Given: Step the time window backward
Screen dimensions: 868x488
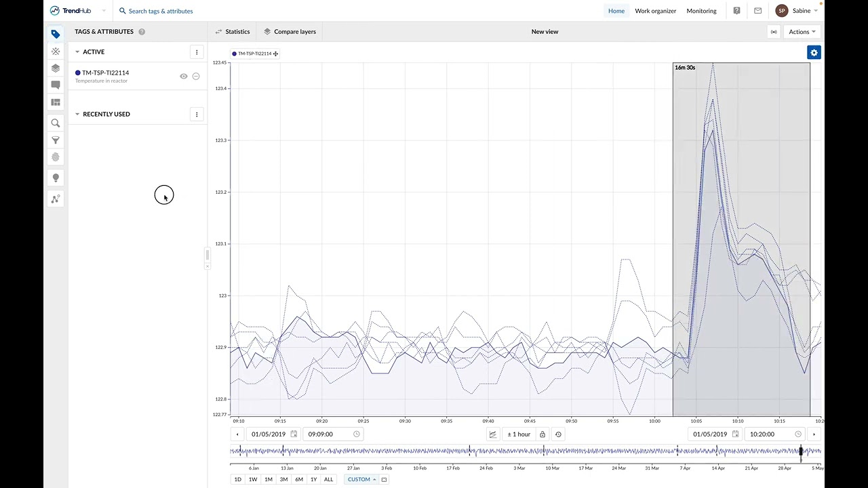Looking at the screenshot, I should pos(237,434).
